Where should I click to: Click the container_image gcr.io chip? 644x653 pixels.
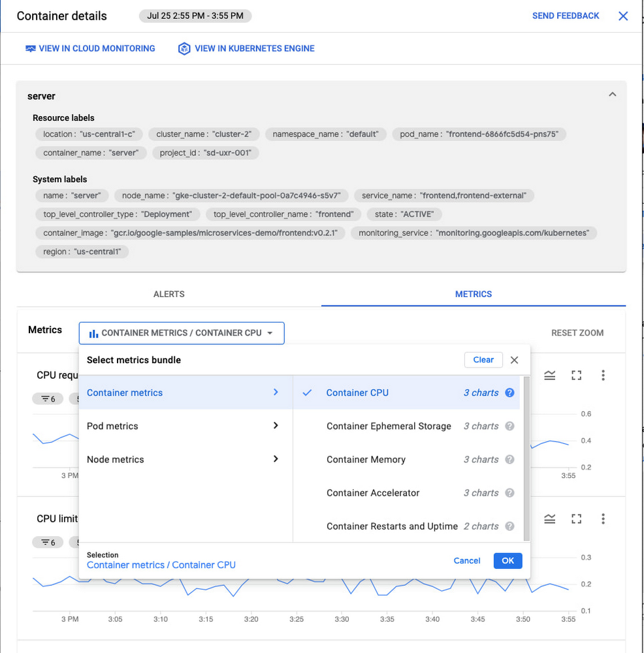(190, 233)
